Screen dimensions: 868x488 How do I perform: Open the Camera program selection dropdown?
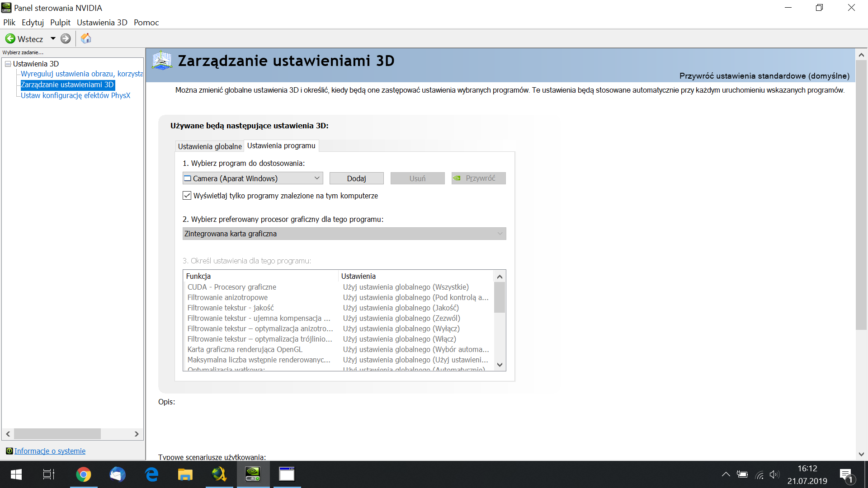[253, 178]
